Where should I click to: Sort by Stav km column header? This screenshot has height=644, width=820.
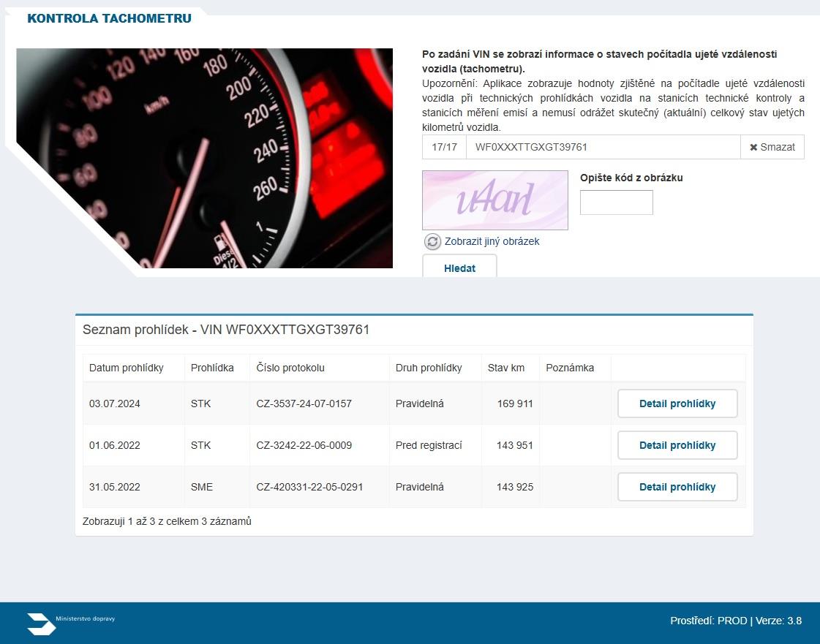tap(506, 368)
